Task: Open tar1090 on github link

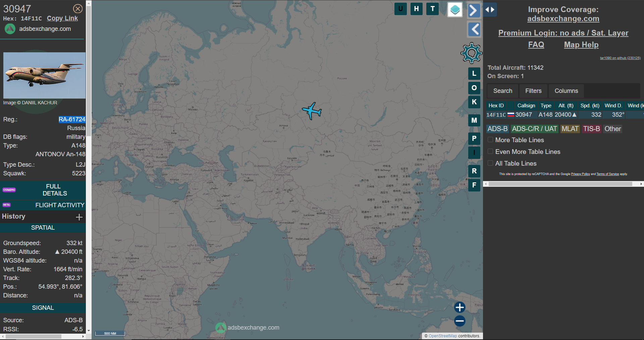Action: pyautogui.click(x=620, y=58)
